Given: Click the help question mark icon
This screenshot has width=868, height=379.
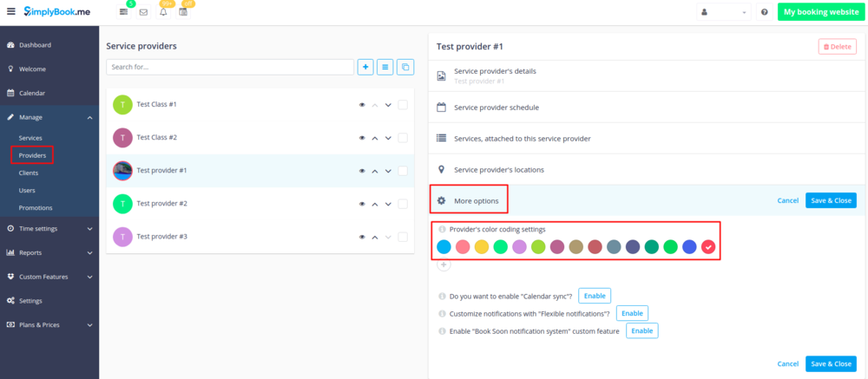Looking at the screenshot, I should (764, 13).
